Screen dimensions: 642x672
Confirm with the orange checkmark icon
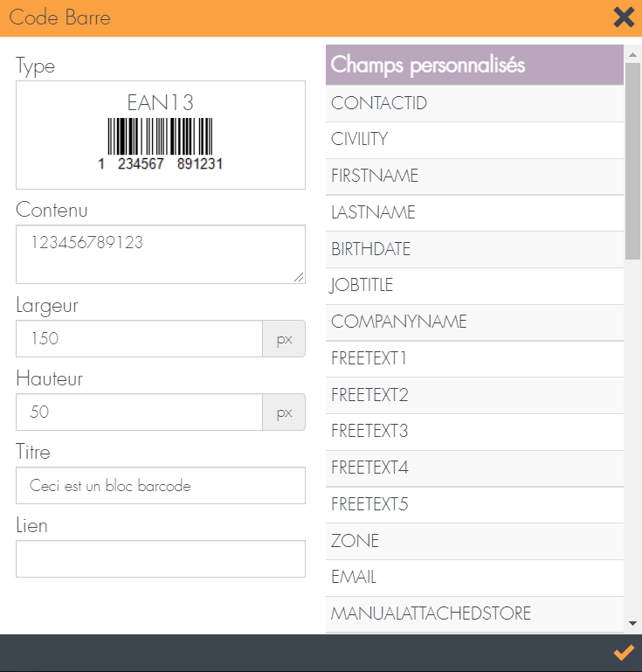pyautogui.click(x=624, y=653)
